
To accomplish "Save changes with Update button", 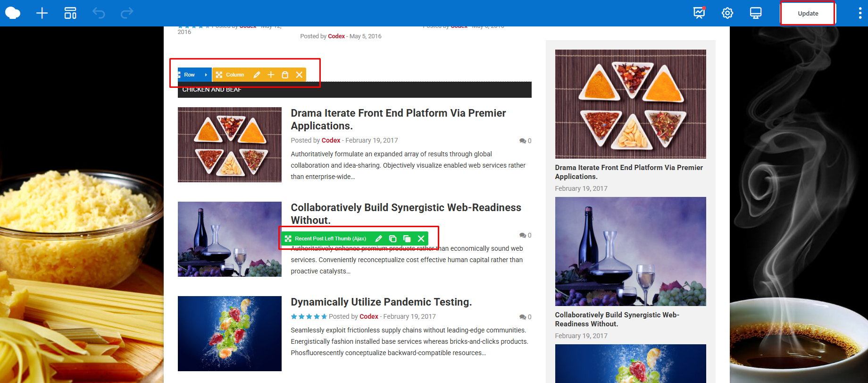I will [808, 13].
